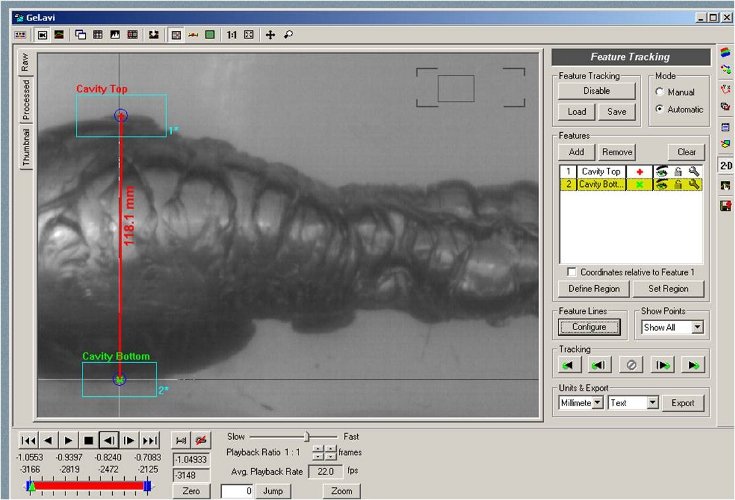This screenshot has width=735, height=500.
Task: Switch to the Processed tab
Action: pyautogui.click(x=26, y=99)
